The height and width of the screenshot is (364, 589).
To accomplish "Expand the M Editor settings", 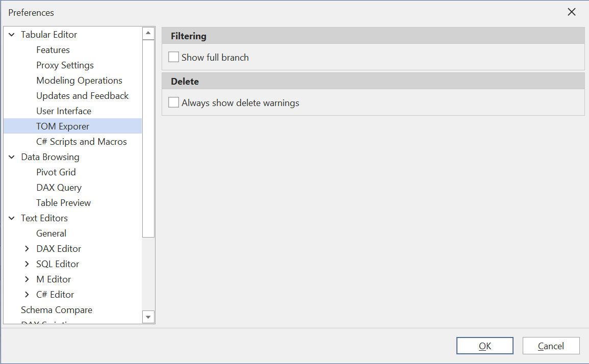I will coord(27,279).
